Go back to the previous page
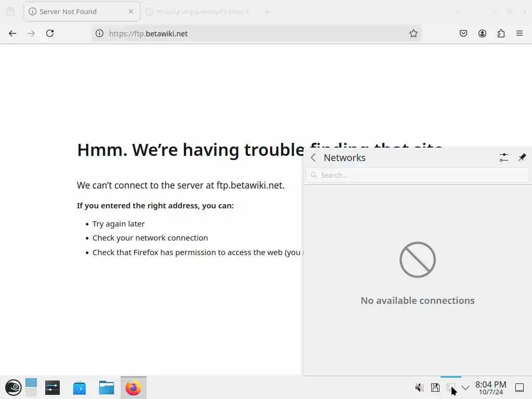Screen dimensions: 532x399 (12, 33)
